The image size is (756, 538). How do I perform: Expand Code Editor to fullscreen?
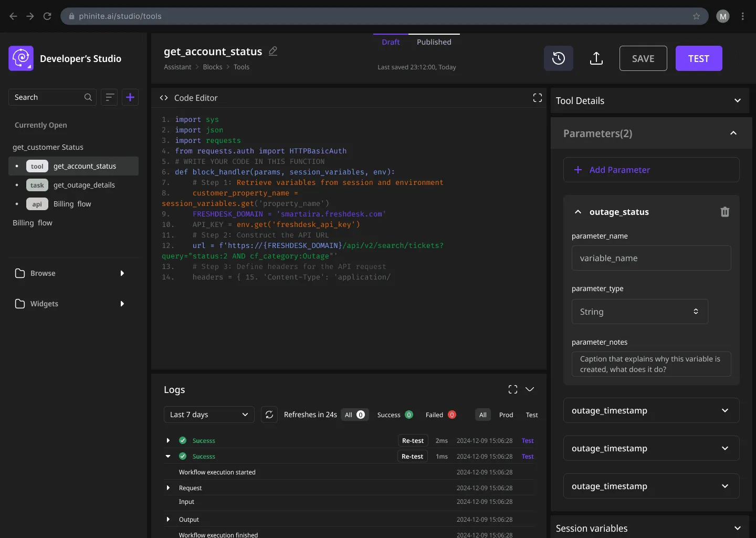(x=537, y=98)
